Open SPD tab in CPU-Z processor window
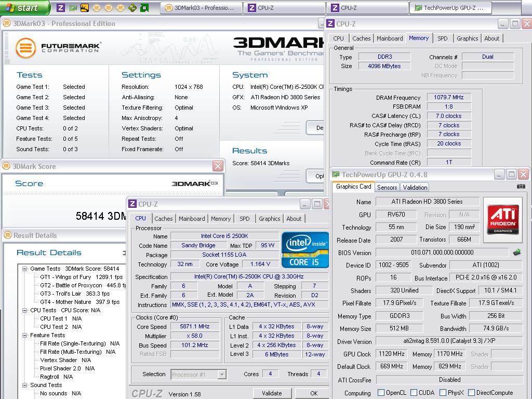 point(244,219)
